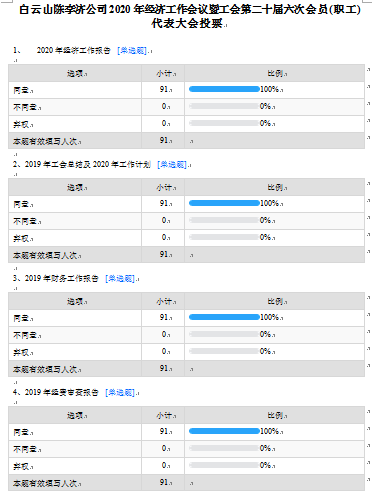
Task: Click the 100% blue progress bar in question 2
Action: pos(224,203)
